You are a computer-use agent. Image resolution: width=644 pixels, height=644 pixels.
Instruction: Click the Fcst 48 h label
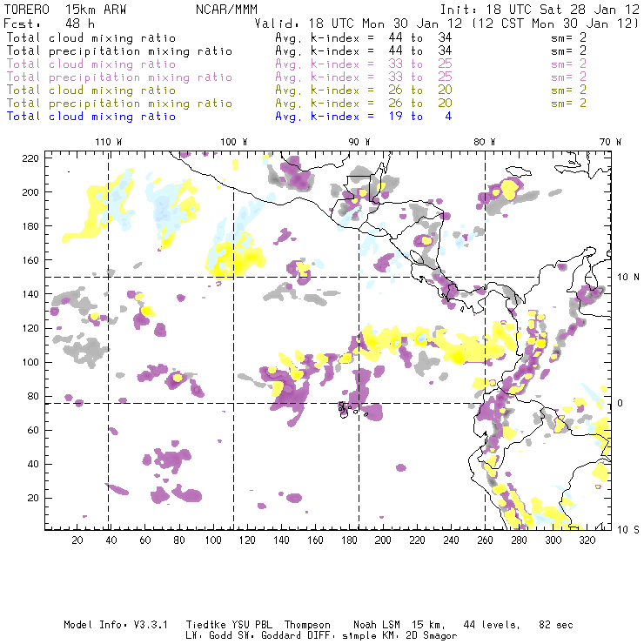(50, 23)
